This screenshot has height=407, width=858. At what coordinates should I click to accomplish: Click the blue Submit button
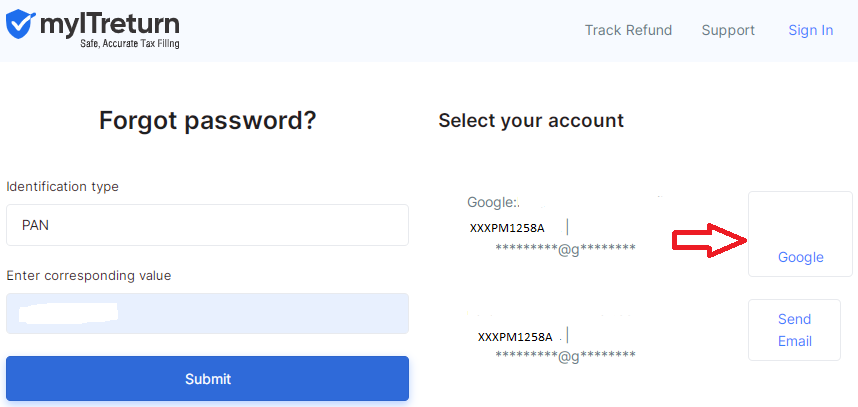(207, 379)
